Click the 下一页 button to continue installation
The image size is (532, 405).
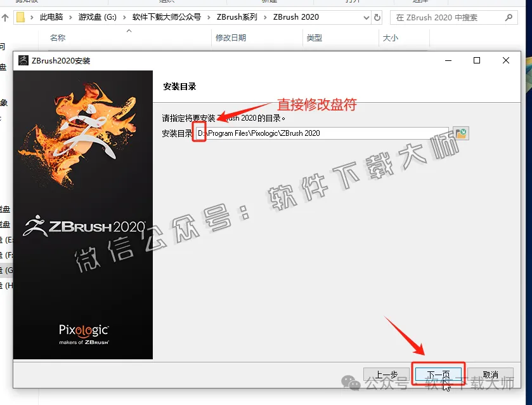(x=438, y=374)
